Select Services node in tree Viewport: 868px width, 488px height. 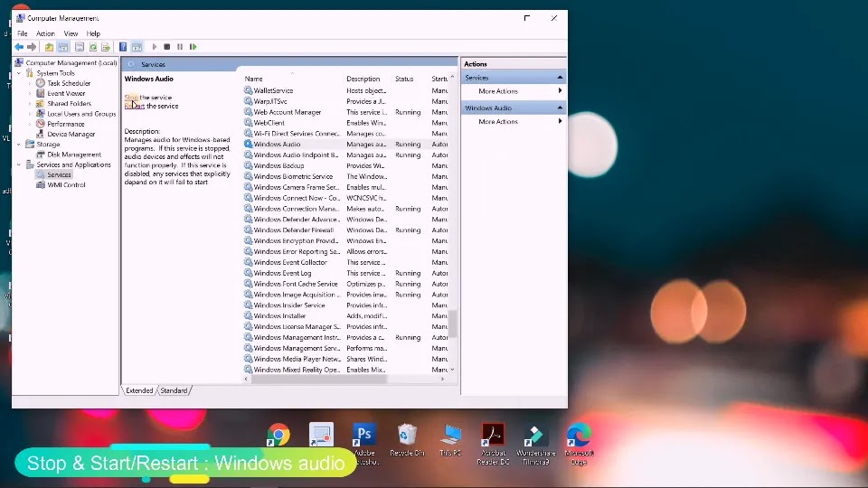click(x=59, y=174)
